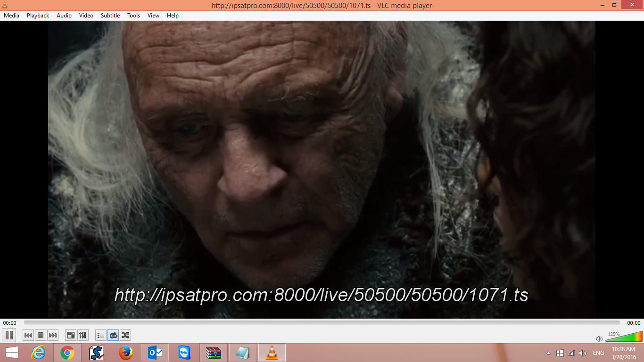Pause playback with the pause button
644x362 pixels.
(9, 335)
